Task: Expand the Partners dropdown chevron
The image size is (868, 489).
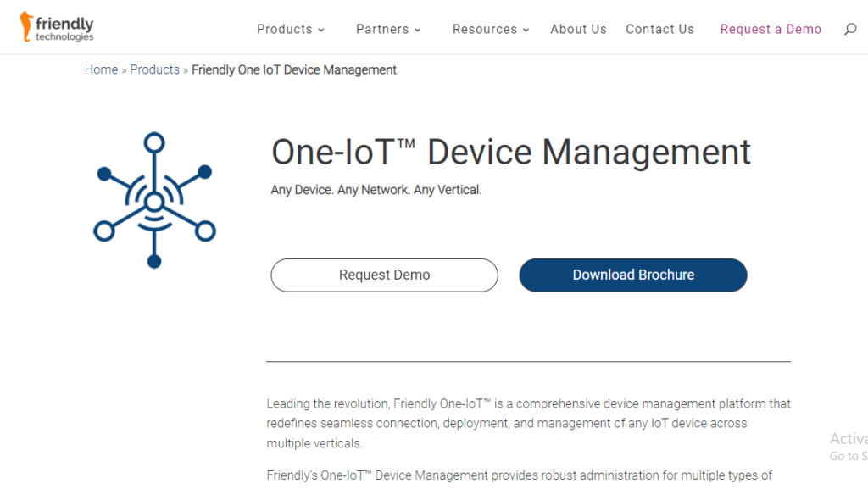Action: click(418, 30)
